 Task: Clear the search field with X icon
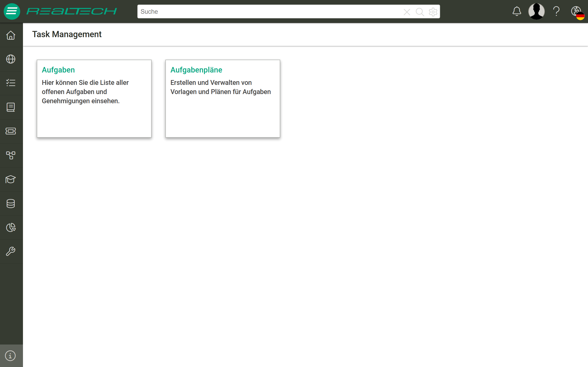coord(407,12)
